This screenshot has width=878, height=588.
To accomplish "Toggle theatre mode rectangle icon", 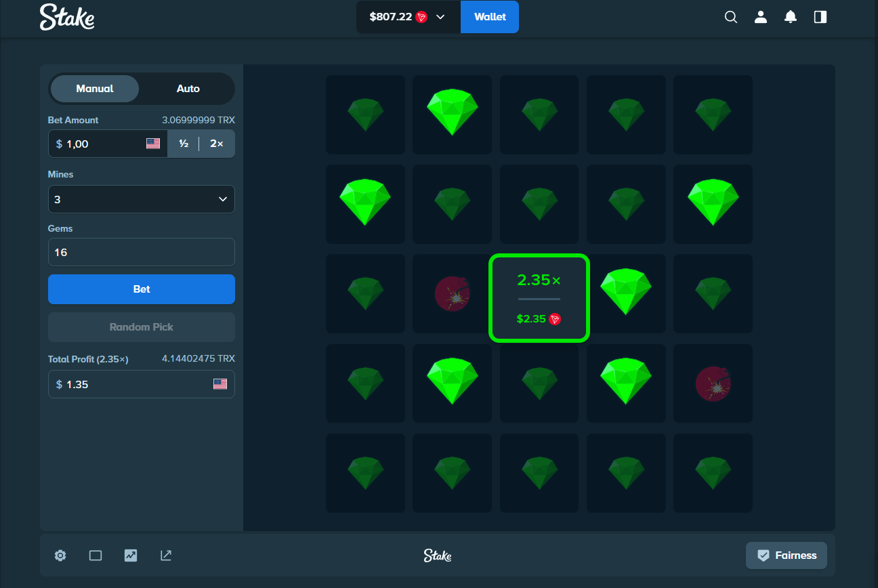I will [96, 555].
